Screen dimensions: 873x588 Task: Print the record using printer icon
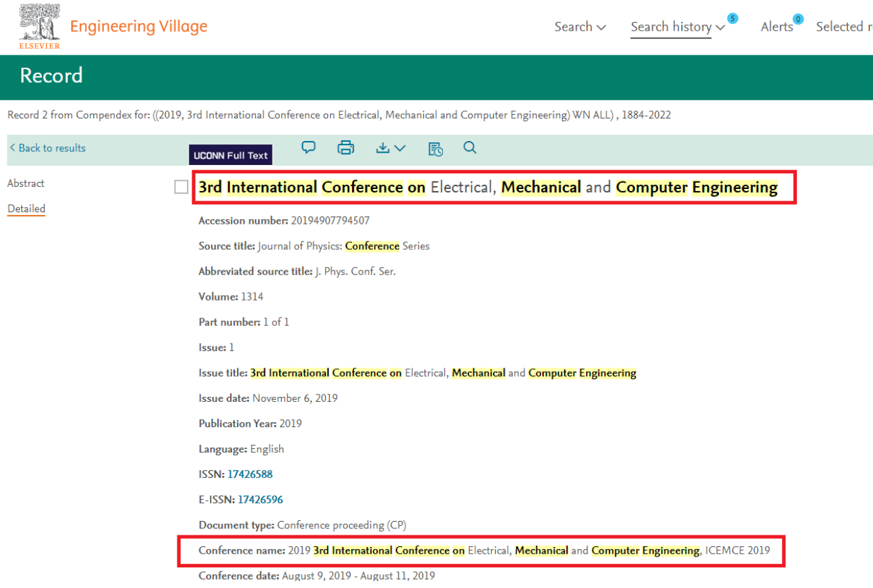(x=346, y=147)
